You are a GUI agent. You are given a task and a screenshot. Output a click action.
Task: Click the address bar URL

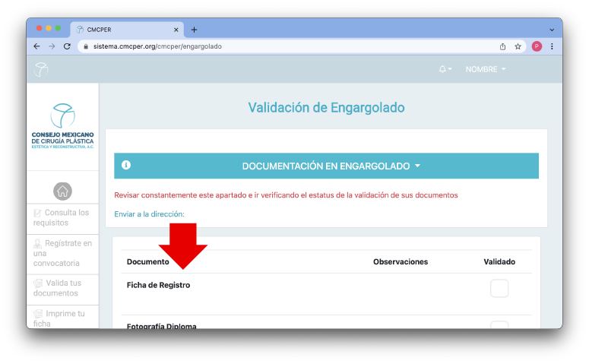(x=157, y=46)
